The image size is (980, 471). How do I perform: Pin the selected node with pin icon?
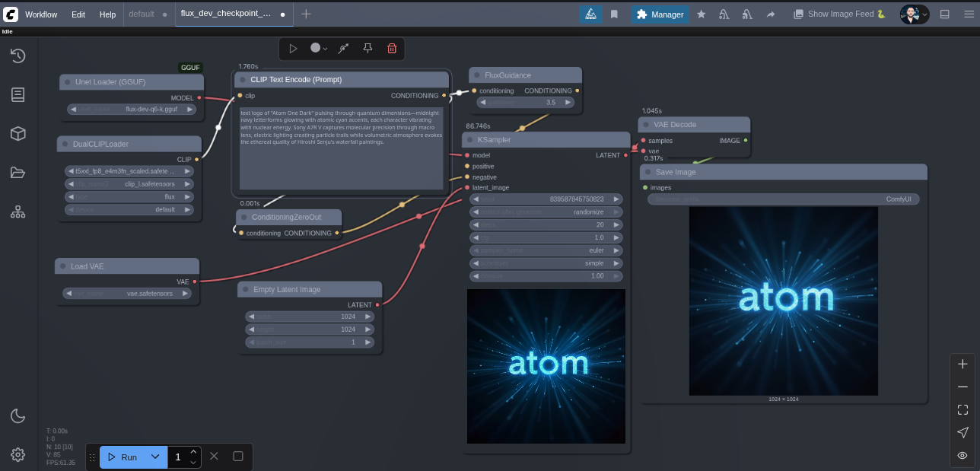pos(367,49)
